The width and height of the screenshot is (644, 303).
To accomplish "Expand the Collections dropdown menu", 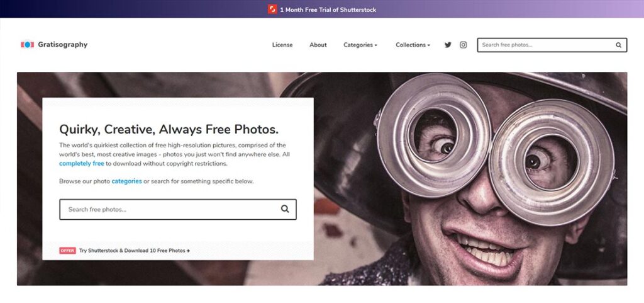I will (x=413, y=45).
